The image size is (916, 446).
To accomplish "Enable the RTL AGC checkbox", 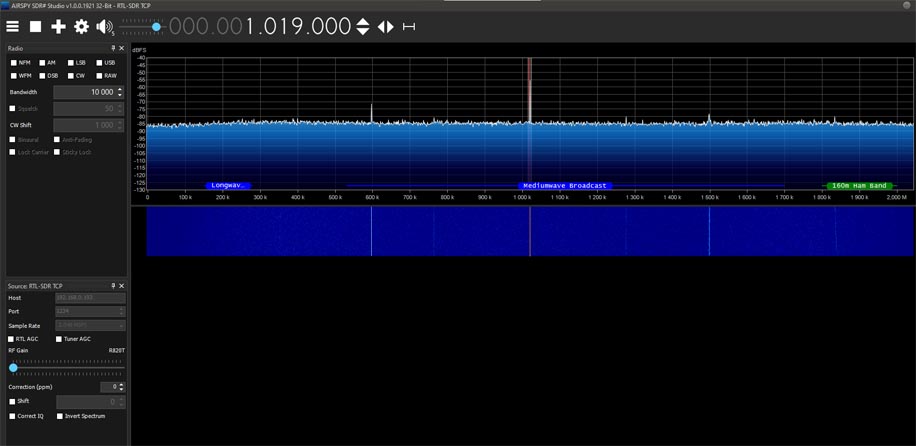I will [12, 339].
